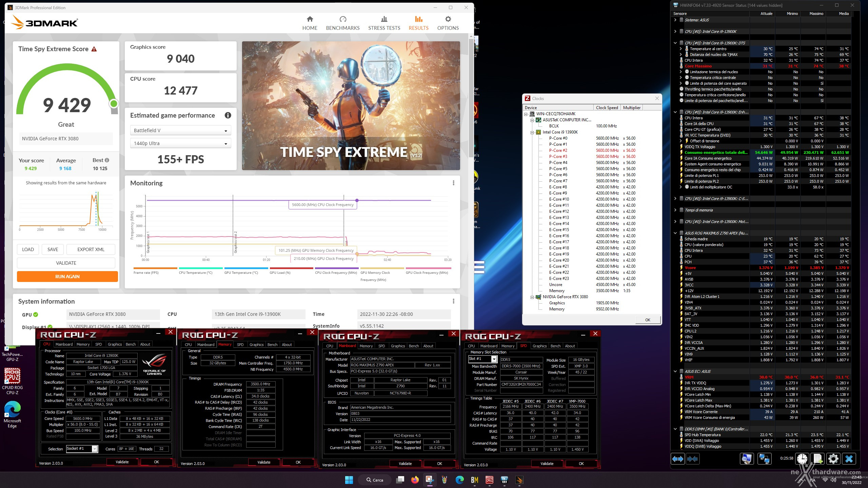Collapse ASUS ROG MAXIMUS Z790 APEX sensor group
Image resolution: width=868 pixels, height=488 pixels.
click(675, 233)
